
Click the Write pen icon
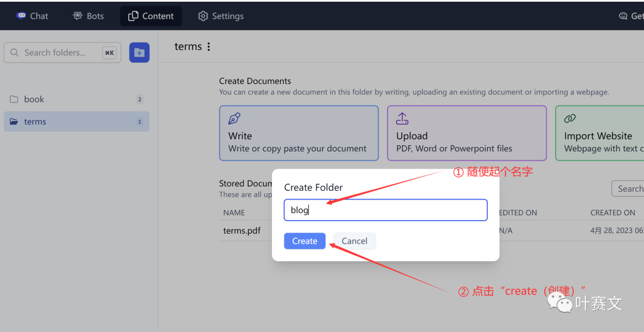(x=234, y=119)
